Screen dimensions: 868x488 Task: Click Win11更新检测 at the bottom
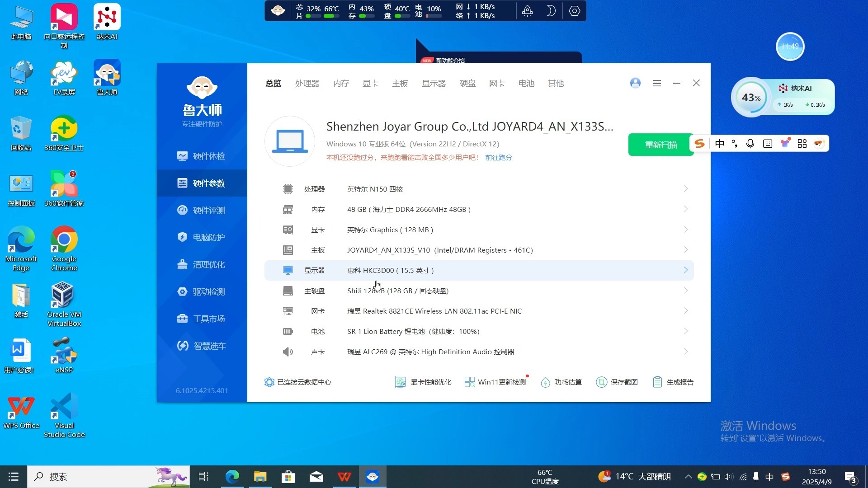pyautogui.click(x=495, y=382)
